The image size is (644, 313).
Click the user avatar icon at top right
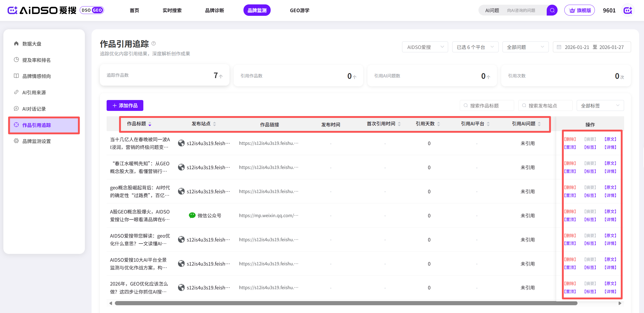coord(628,10)
